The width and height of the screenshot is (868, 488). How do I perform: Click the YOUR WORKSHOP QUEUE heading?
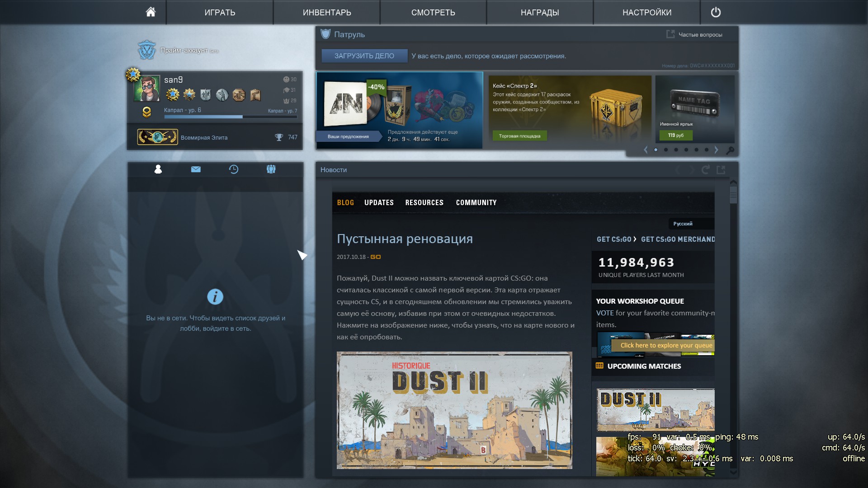(x=640, y=301)
